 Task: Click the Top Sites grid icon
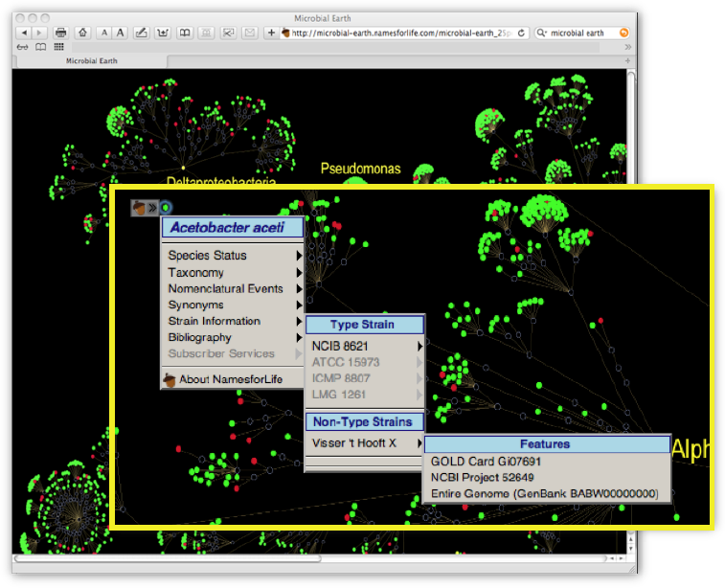[59, 46]
